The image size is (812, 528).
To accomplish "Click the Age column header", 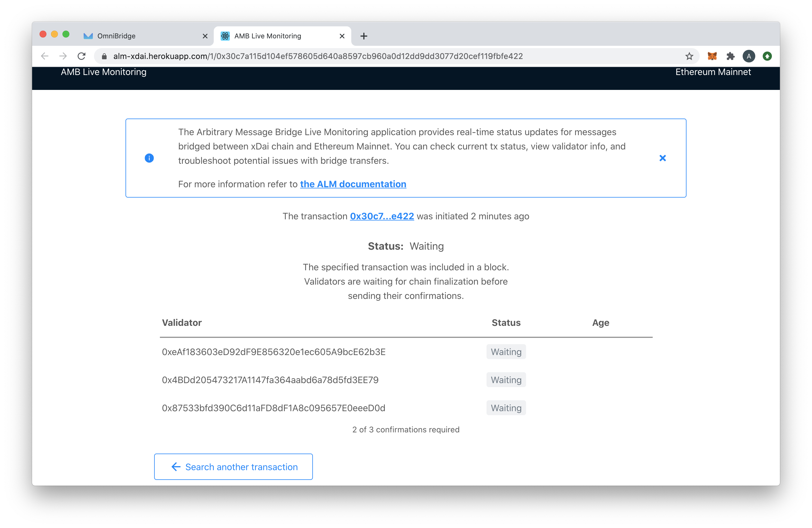I will pos(601,323).
